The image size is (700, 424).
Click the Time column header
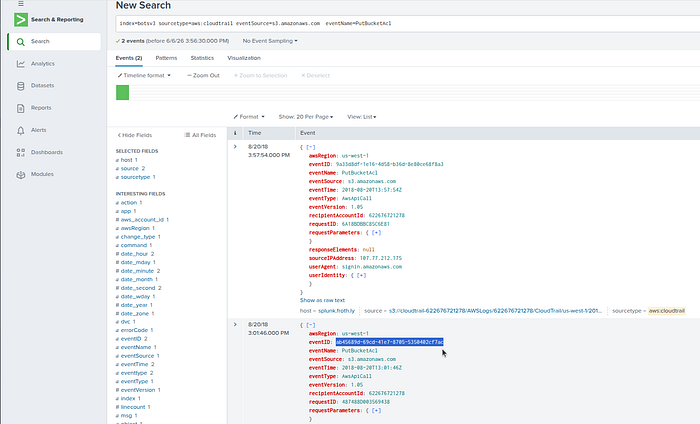(x=254, y=133)
